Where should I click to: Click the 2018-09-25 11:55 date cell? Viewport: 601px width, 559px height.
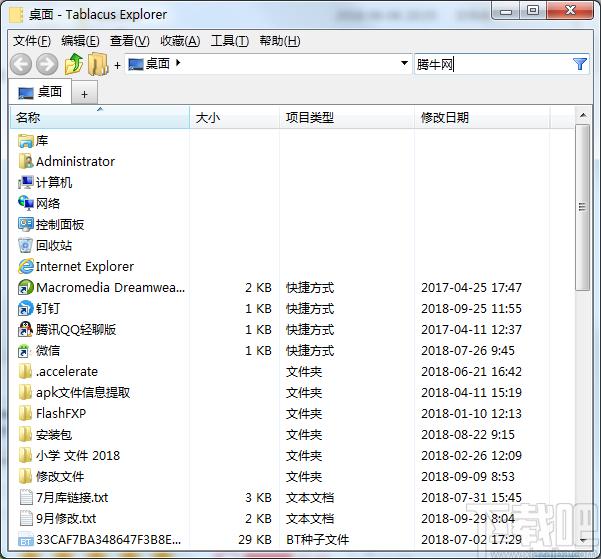471,309
